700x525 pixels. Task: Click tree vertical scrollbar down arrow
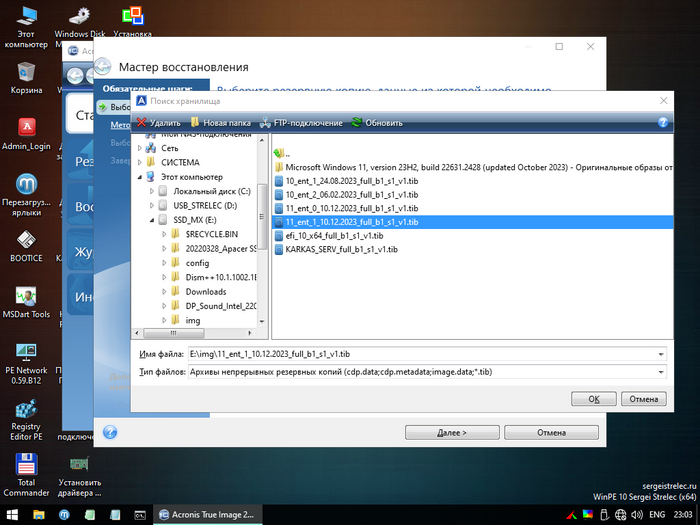[262, 321]
